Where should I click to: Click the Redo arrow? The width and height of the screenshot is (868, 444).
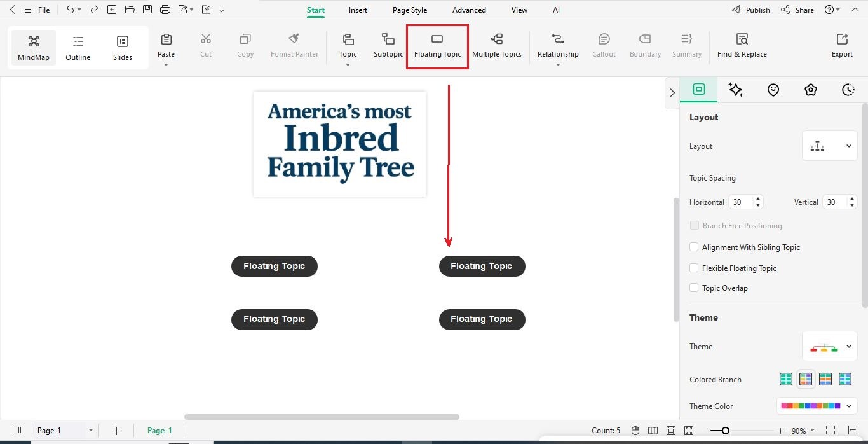pyautogui.click(x=94, y=10)
